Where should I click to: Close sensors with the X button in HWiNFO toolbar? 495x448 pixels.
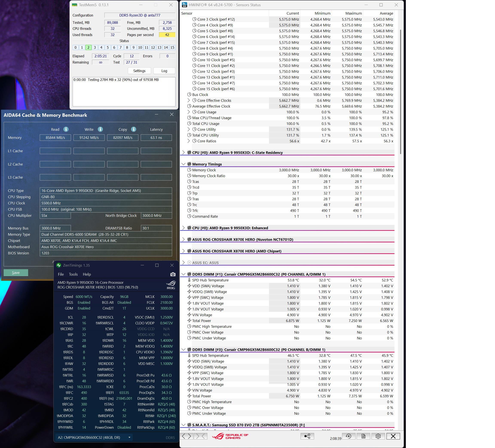[393, 436]
